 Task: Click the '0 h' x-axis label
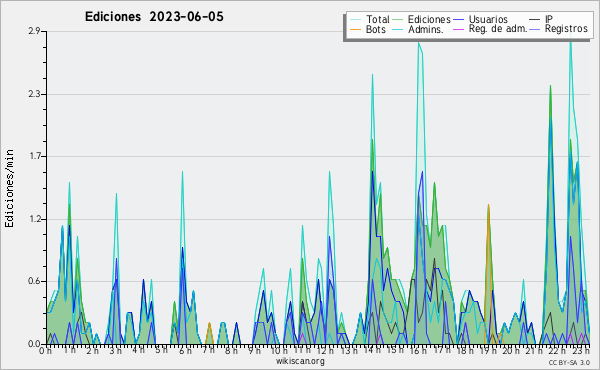pyautogui.click(x=46, y=351)
